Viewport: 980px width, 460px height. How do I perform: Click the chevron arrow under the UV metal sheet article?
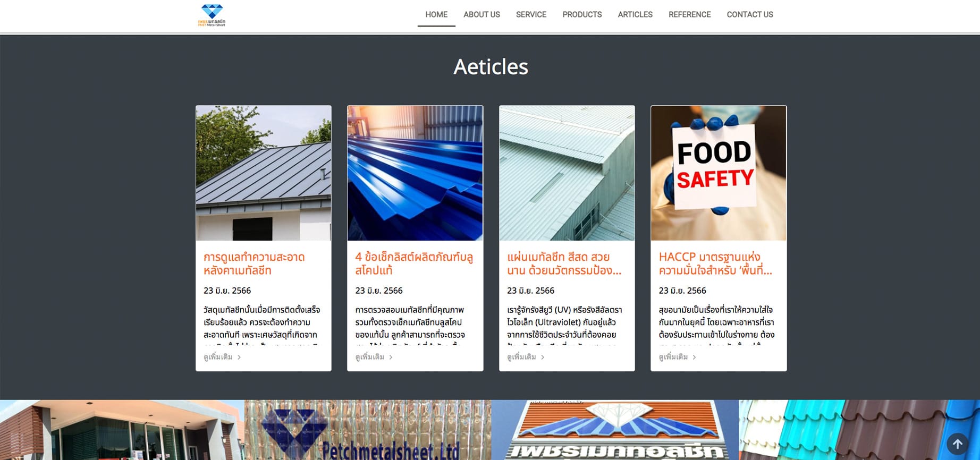tap(543, 357)
